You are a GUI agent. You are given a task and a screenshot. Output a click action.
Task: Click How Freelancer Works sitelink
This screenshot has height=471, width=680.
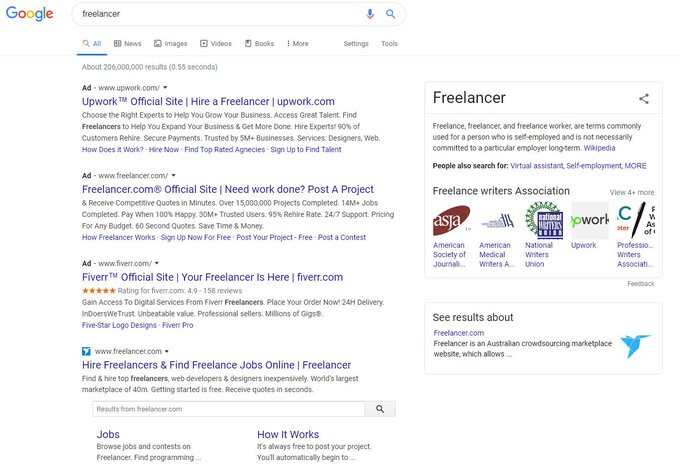(118, 237)
